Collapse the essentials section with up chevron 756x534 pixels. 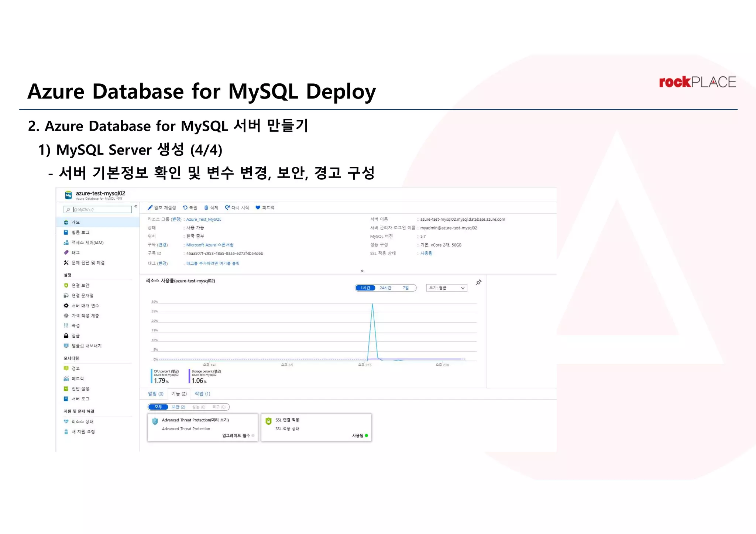pyautogui.click(x=362, y=271)
